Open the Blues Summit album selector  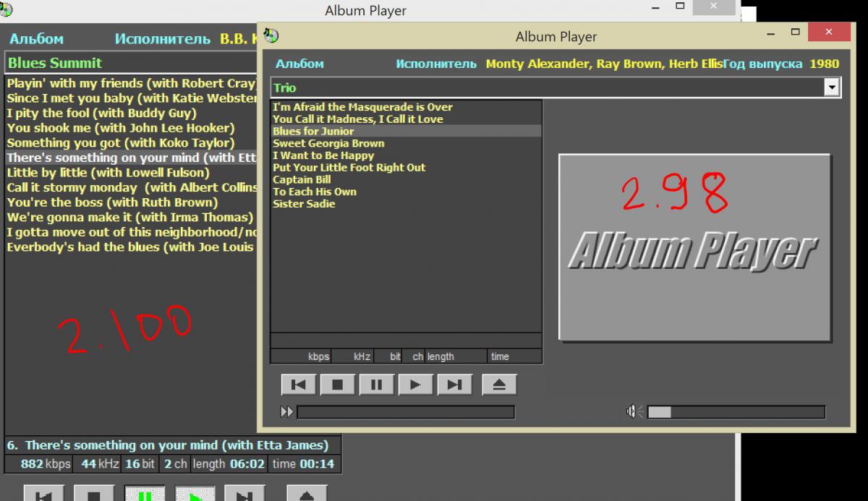pos(130,63)
